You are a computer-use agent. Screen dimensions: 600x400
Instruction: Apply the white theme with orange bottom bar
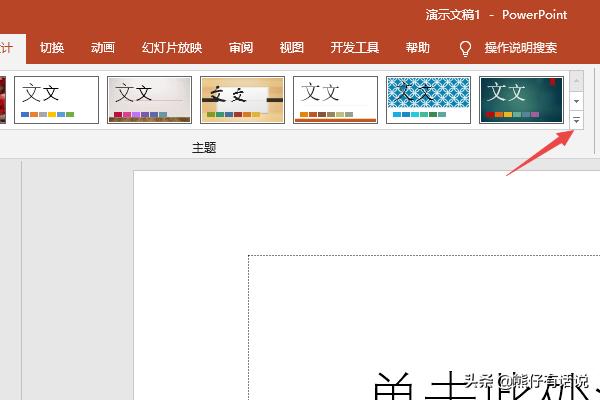(x=335, y=100)
